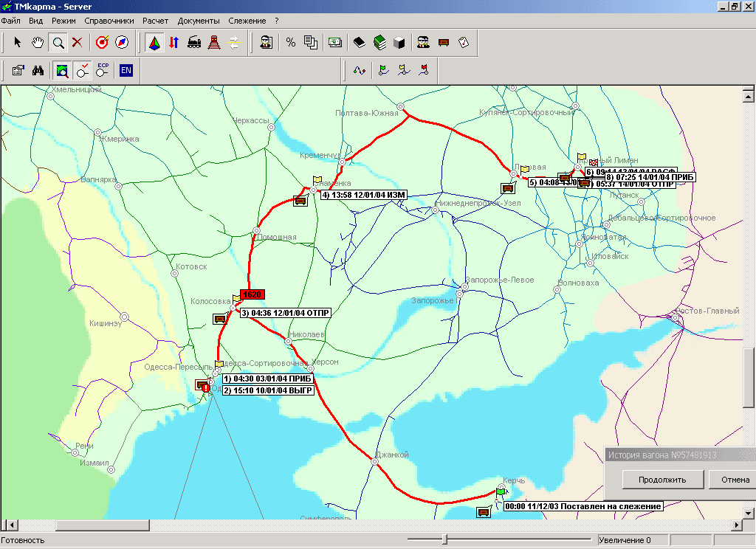Viewport: 756px width, 549px height.
Task: Open the Режим menu
Action: click(63, 21)
